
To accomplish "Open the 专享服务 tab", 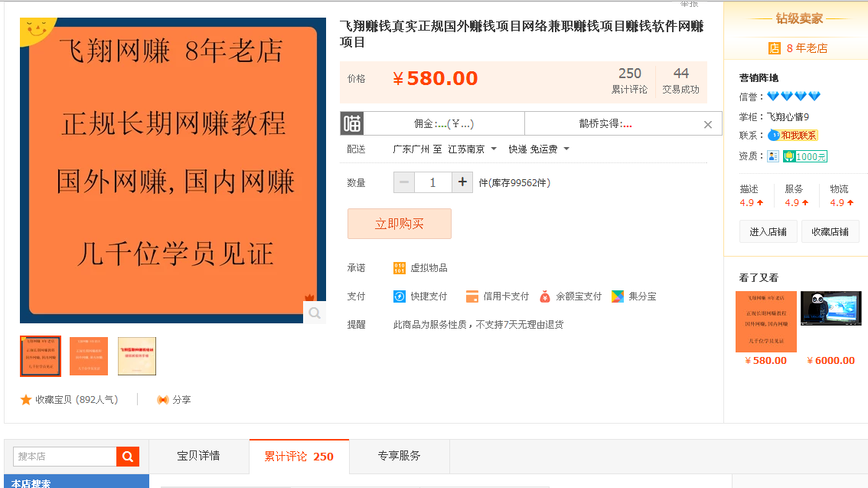I will (399, 456).
